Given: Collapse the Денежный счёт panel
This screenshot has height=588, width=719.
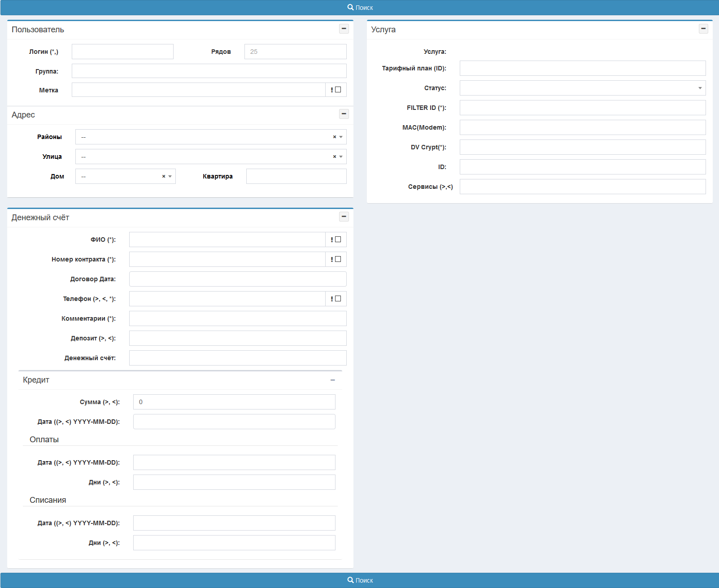Looking at the screenshot, I should click(344, 217).
